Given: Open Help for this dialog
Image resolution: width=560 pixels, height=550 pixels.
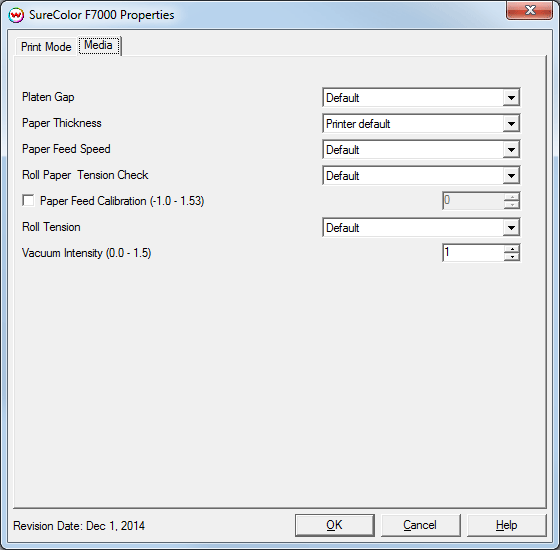Looking at the screenshot, I should 506,525.
